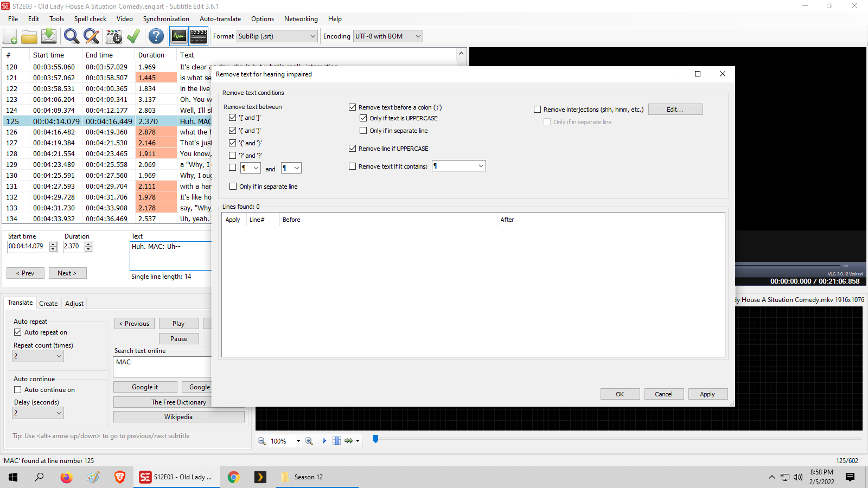Switch to the Create tab
This screenshot has height=488, width=868.
click(x=48, y=303)
